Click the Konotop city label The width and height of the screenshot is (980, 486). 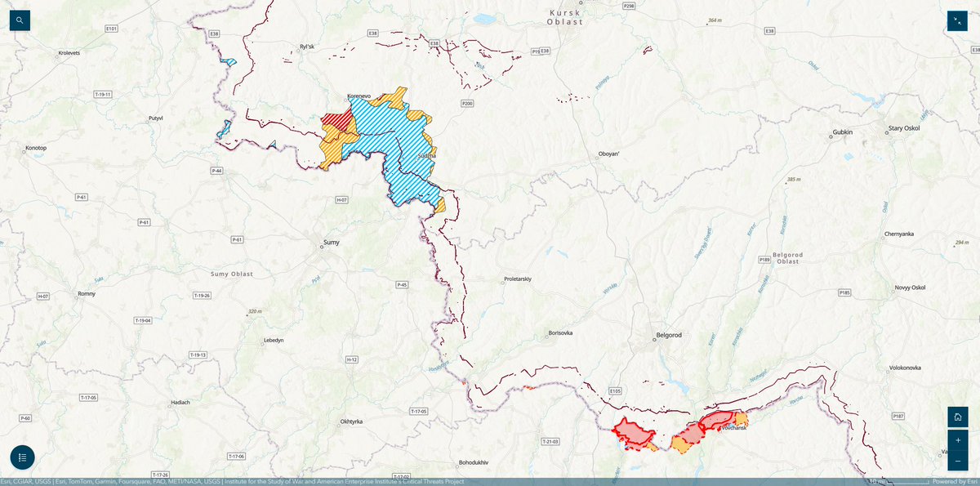36,148
